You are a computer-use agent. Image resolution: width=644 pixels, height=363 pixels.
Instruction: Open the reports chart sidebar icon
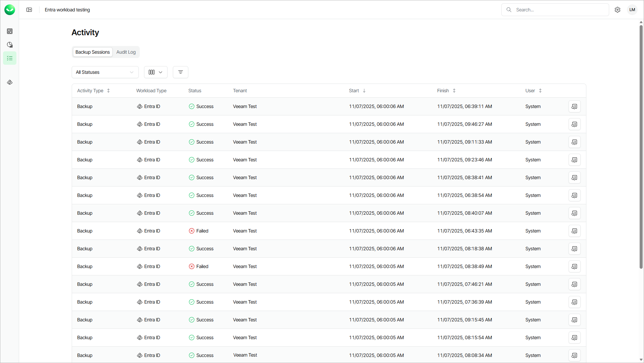coord(10,45)
